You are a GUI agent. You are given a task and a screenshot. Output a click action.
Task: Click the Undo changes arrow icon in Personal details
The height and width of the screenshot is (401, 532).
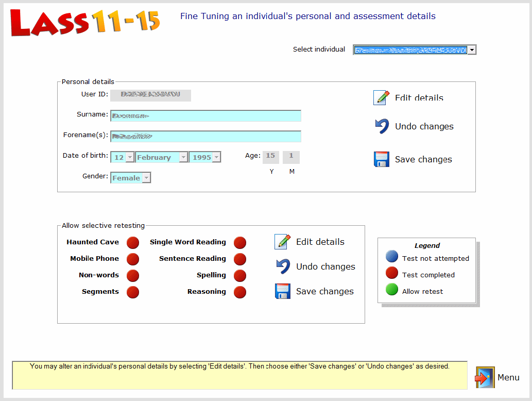[x=382, y=126]
